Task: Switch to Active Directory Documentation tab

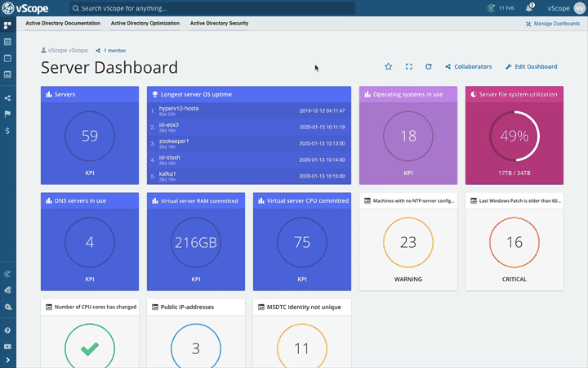Action: [63, 23]
